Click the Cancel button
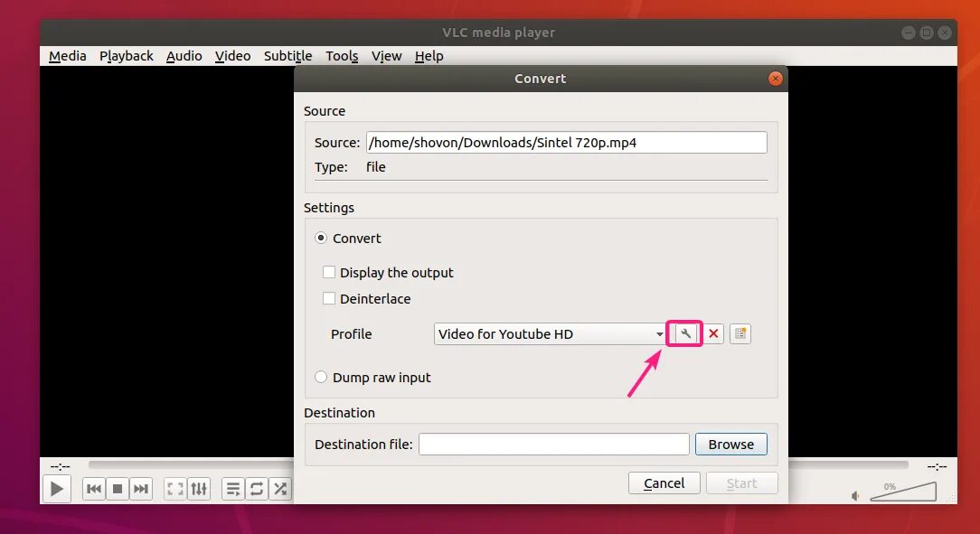 coord(664,482)
